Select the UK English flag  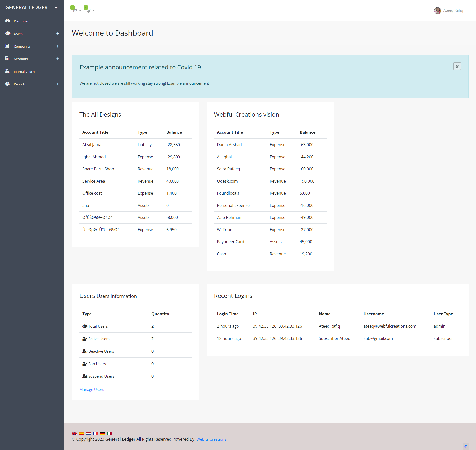[x=74, y=433]
